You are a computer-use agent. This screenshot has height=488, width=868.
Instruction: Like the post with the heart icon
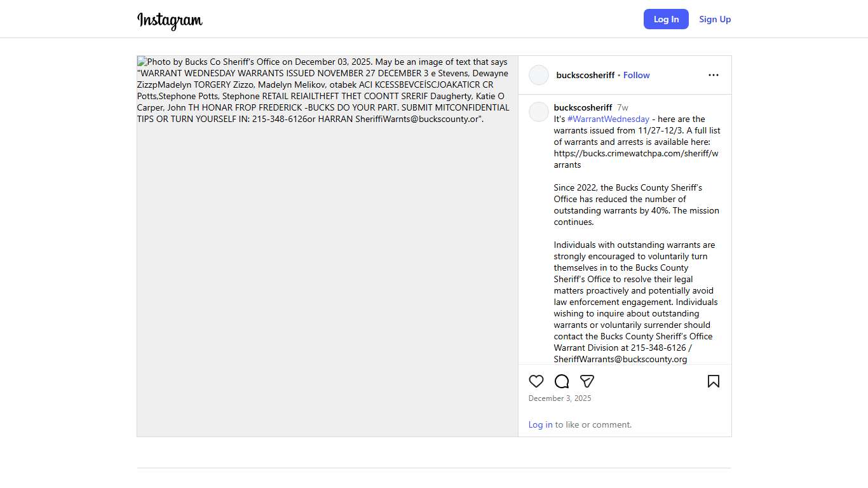coord(536,381)
